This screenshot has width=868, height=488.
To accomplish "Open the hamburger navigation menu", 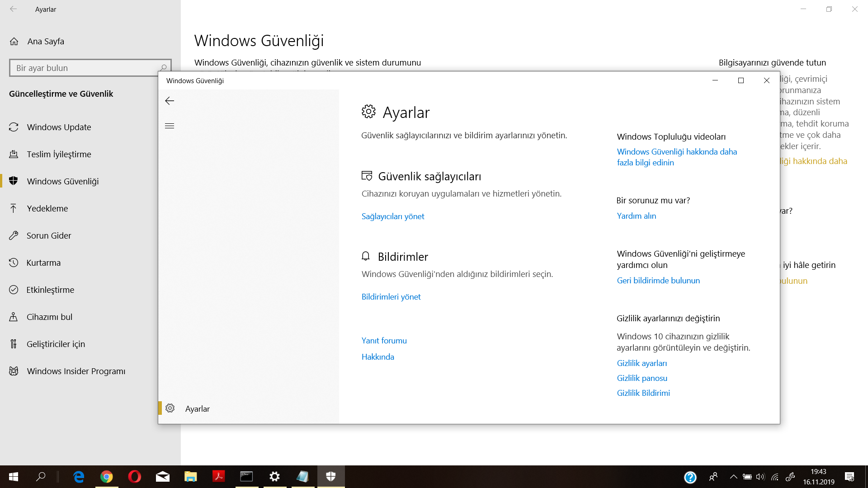I will tap(170, 126).
